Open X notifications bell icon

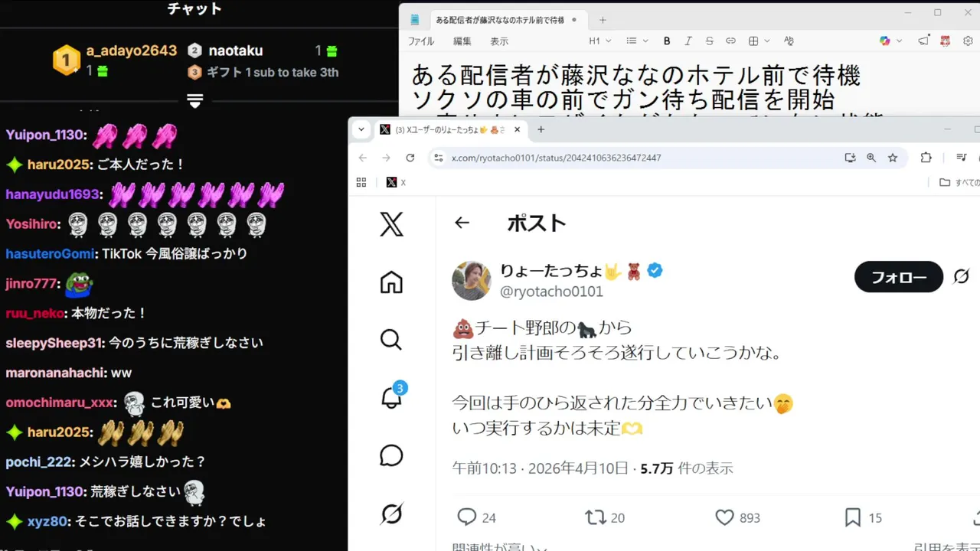click(392, 397)
